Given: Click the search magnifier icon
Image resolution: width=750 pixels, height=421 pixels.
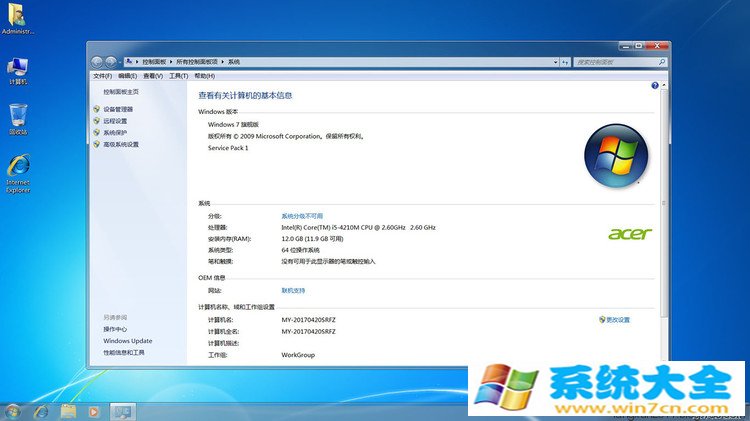Looking at the screenshot, I should 662,62.
